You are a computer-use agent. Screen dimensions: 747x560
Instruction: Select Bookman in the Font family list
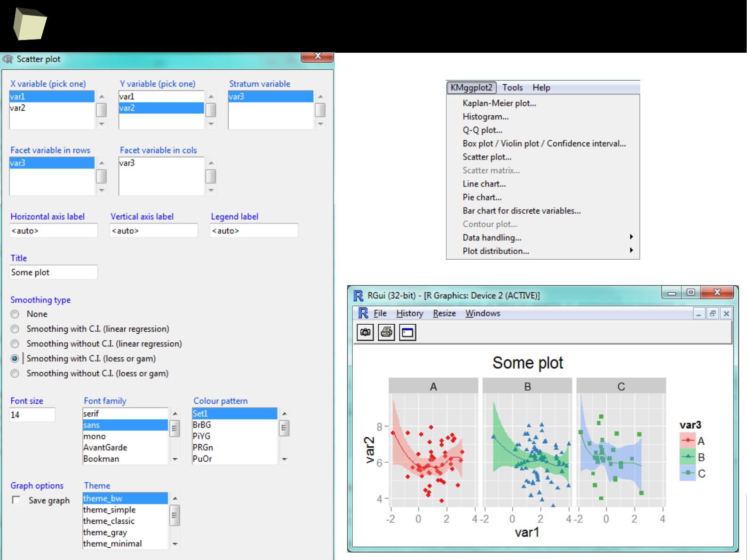(125, 459)
